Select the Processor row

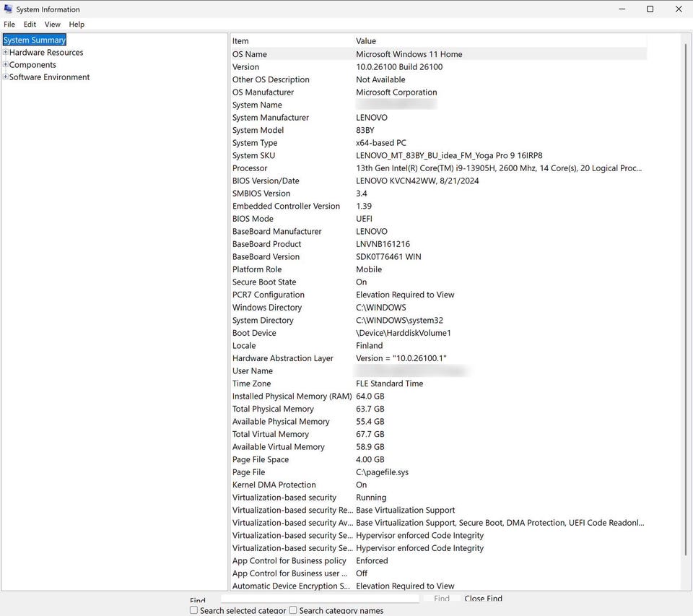point(438,168)
